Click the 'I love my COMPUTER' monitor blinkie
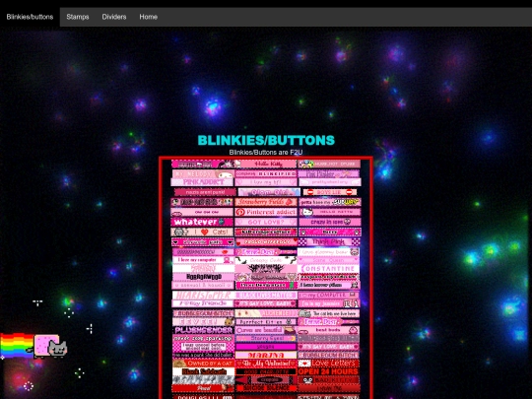Screen dimensions: 532x399 pyautogui.click(x=328, y=295)
